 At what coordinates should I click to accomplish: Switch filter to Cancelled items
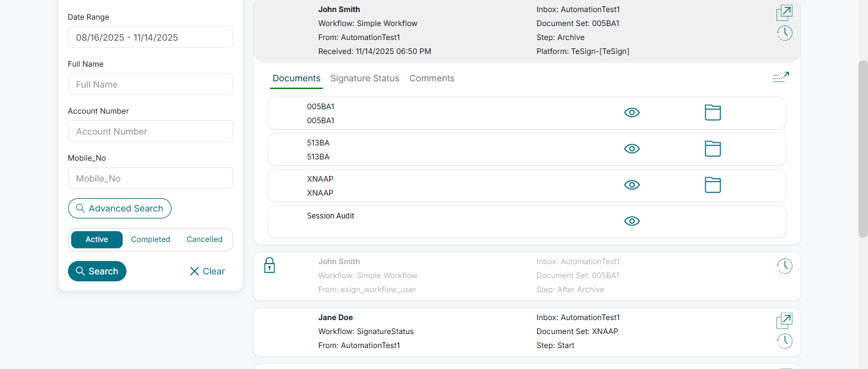204,239
